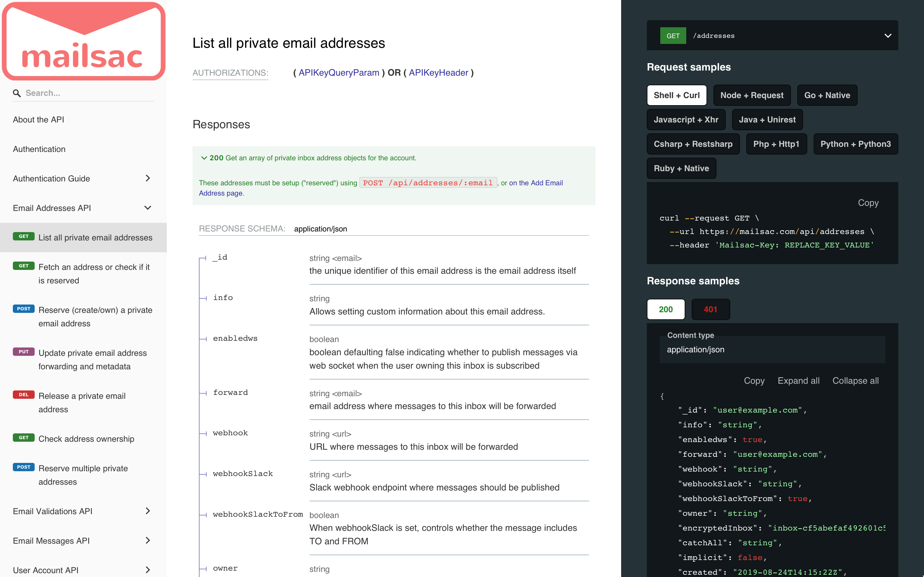Click Expand all in the response sample
Image resolution: width=924 pixels, height=577 pixels.
pyautogui.click(x=798, y=380)
